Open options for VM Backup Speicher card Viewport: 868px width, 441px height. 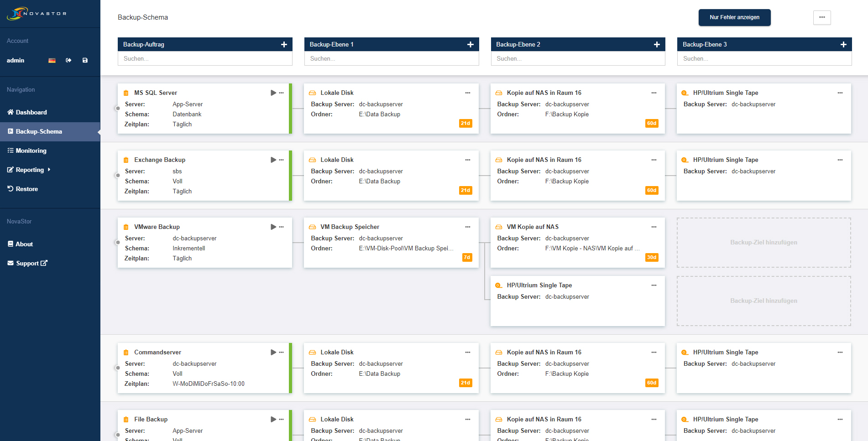tap(468, 227)
